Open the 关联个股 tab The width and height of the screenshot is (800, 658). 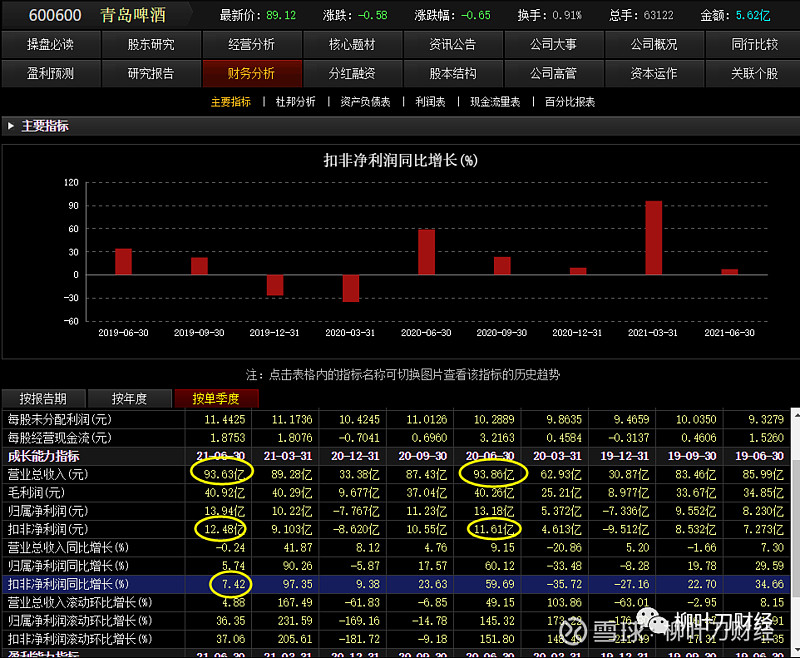(754, 73)
